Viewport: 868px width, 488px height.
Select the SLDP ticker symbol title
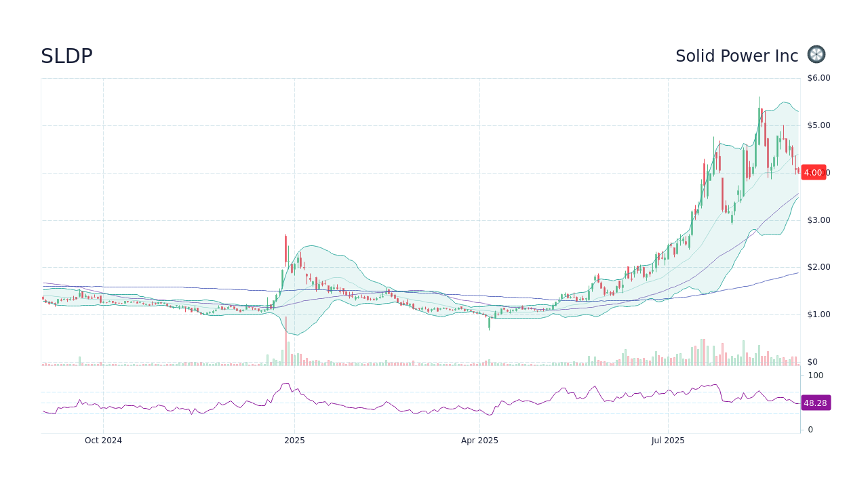(66, 56)
